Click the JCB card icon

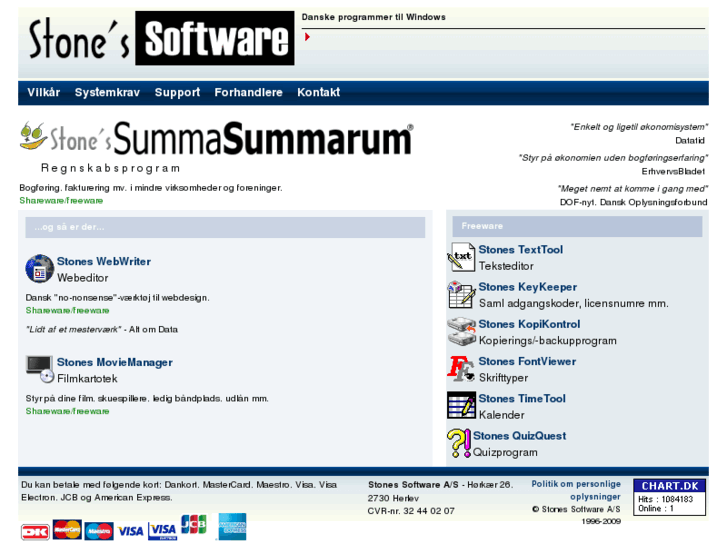(x=194, y=525)
